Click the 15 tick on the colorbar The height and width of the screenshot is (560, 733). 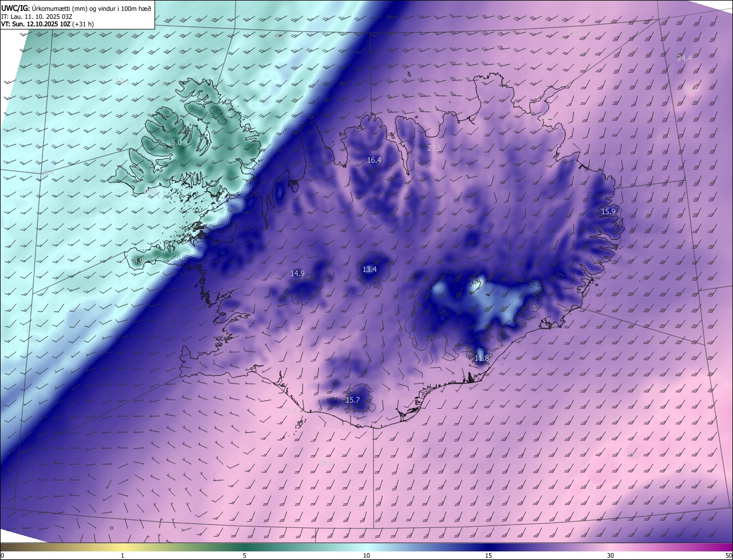click(x=488, y=555)
